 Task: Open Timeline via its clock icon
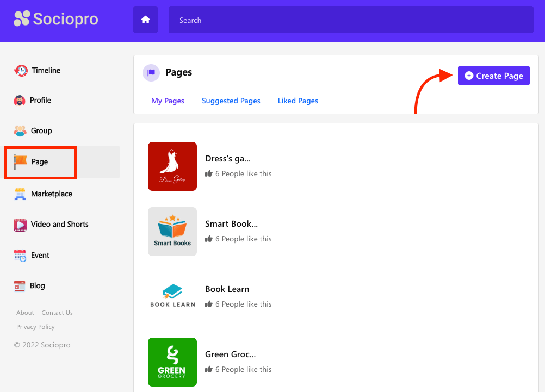(21, 70)
